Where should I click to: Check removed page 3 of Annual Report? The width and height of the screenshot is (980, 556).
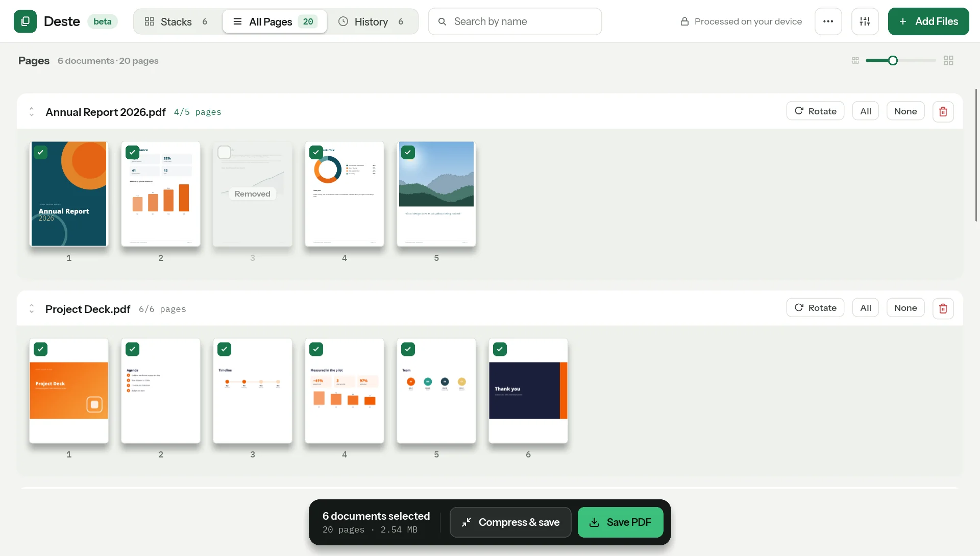225,152
